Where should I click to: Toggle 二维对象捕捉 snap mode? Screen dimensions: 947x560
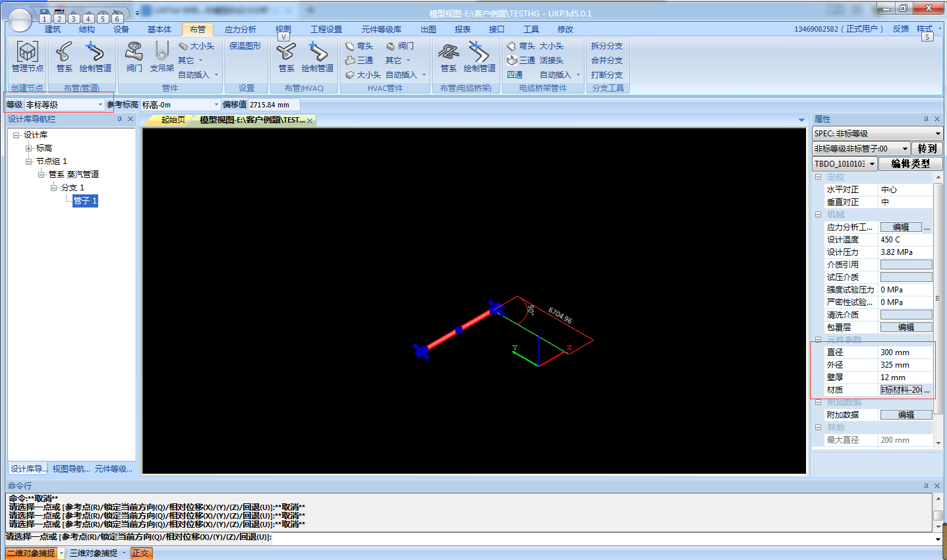point(31,553)
